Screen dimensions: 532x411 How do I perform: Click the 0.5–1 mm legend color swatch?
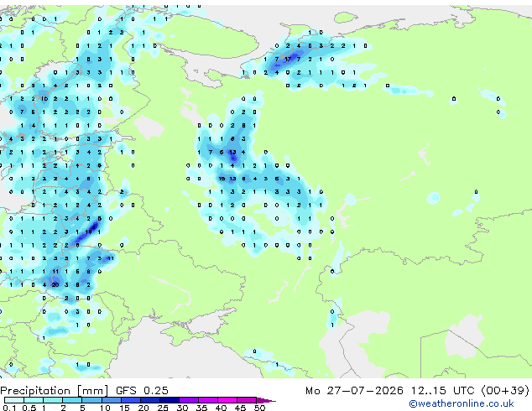tap(34, 400)
